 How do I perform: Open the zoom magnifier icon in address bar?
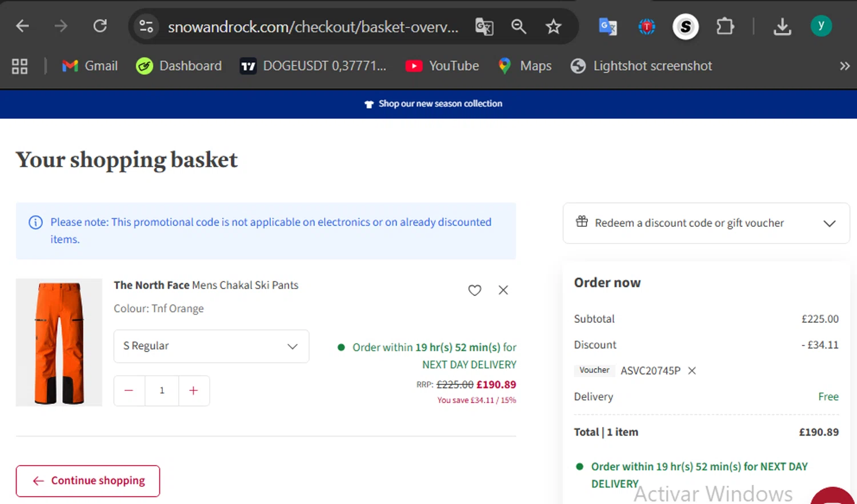click(518, 26)
